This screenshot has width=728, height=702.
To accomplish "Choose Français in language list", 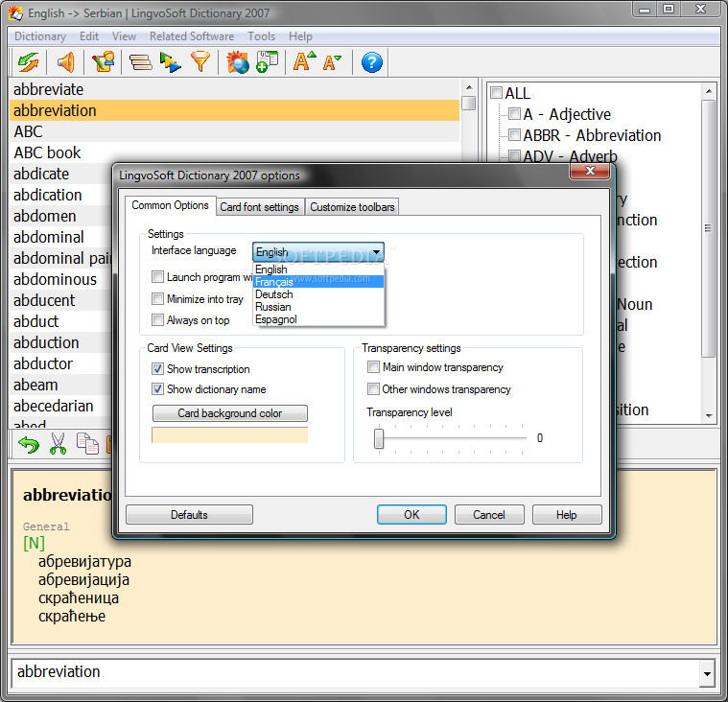I will 318,282.
